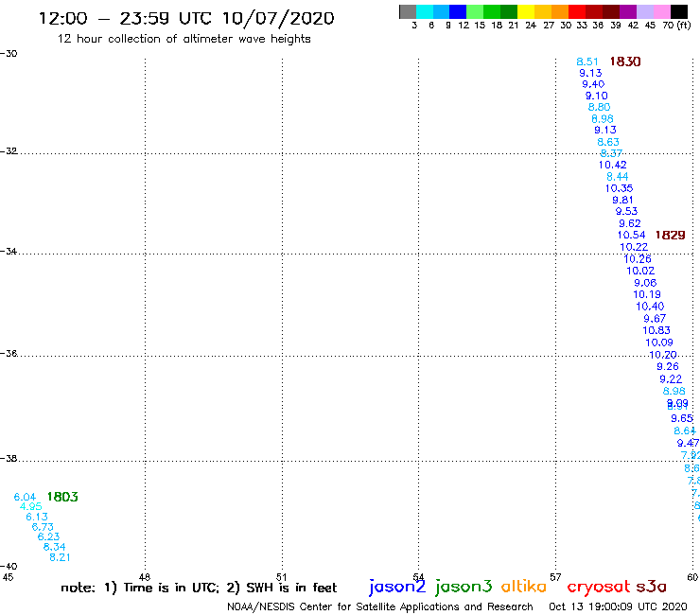700x615 pixels.
Task: Click the '10.20' wave height value
Action: tap(662, 355)
